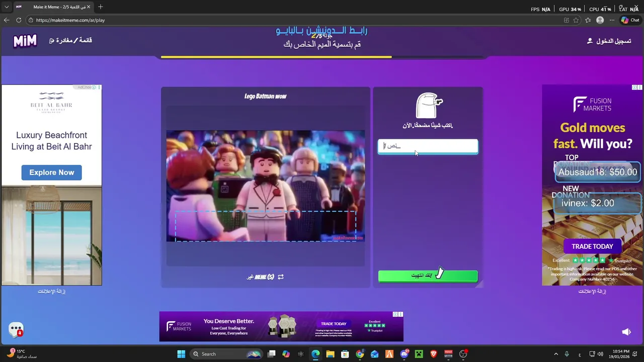Click Trade Today in the Fusion Markets ad

coord(592,246)
